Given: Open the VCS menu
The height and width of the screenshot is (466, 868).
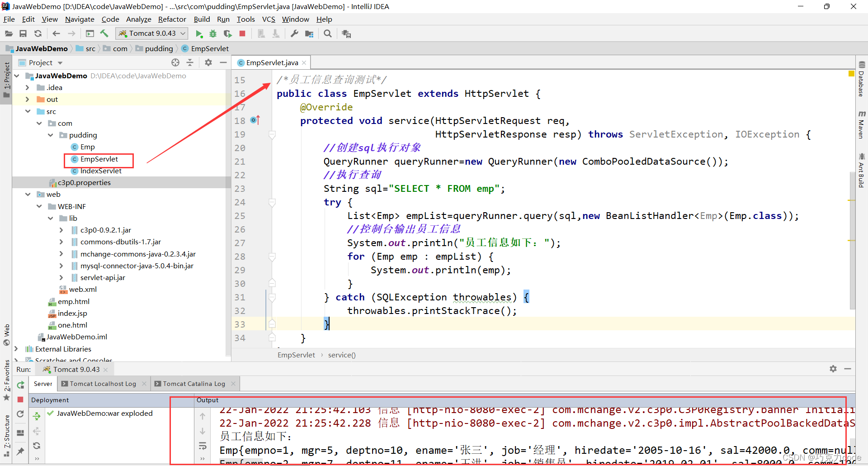Looking at the screenshot, I should [x=269, y=19].
